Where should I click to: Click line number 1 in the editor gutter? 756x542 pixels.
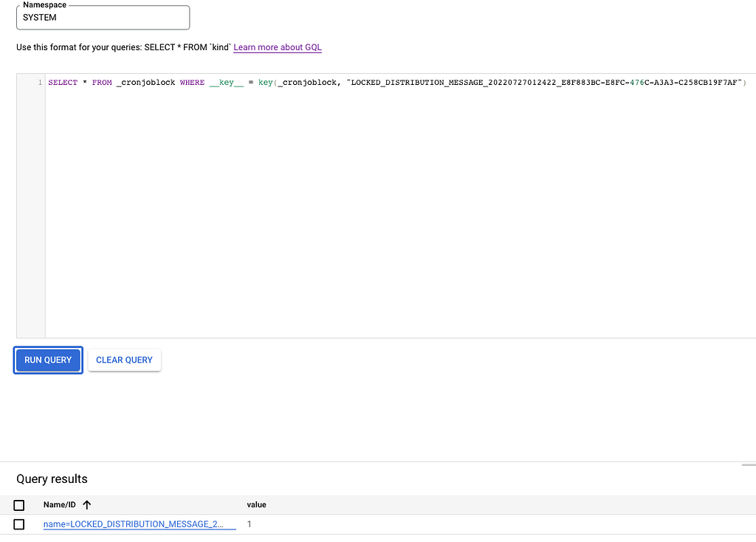pos(40,82)
